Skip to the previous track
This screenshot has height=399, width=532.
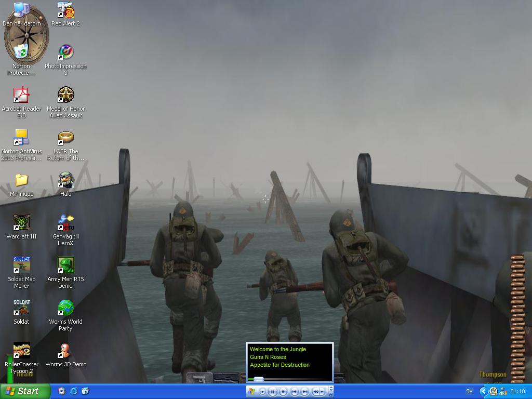coord(294,392)
